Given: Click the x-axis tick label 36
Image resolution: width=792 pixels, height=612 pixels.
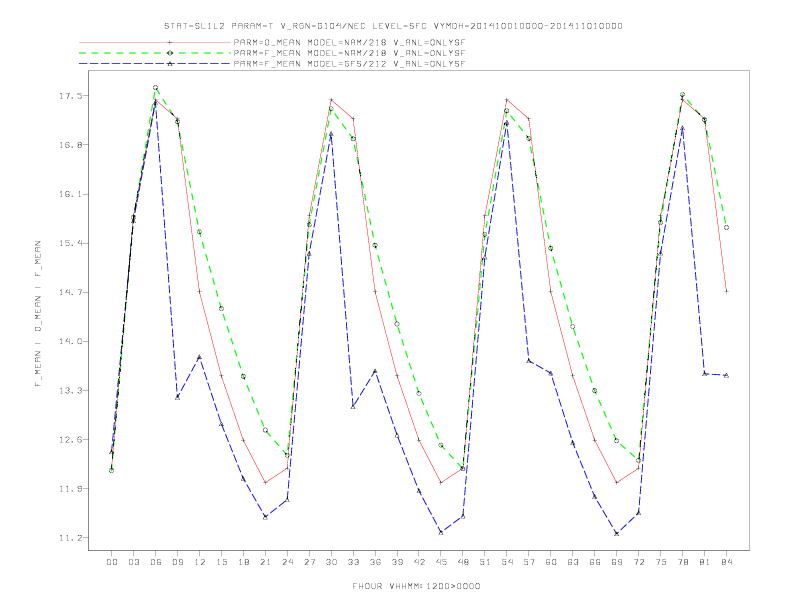Looking at the screenshot, I should coord(375,562).
